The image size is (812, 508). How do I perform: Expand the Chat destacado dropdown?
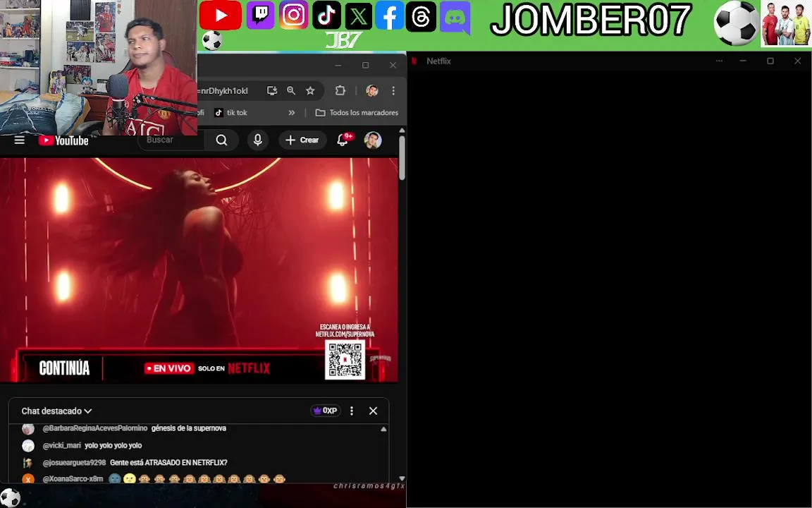[x=56, y=411]
